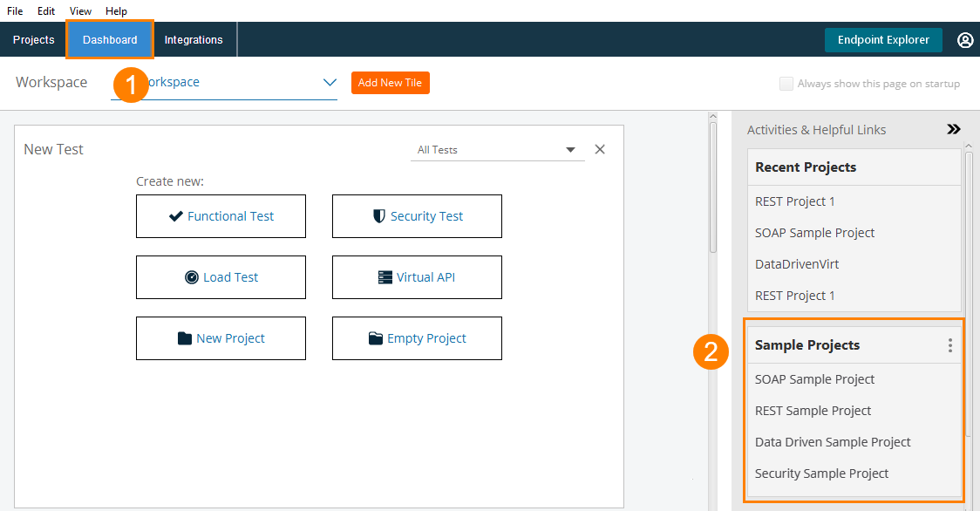Screen dimensions: 980x511
Task: Expand the All Tests filter dropdown
Action: (x=570, y=149)
